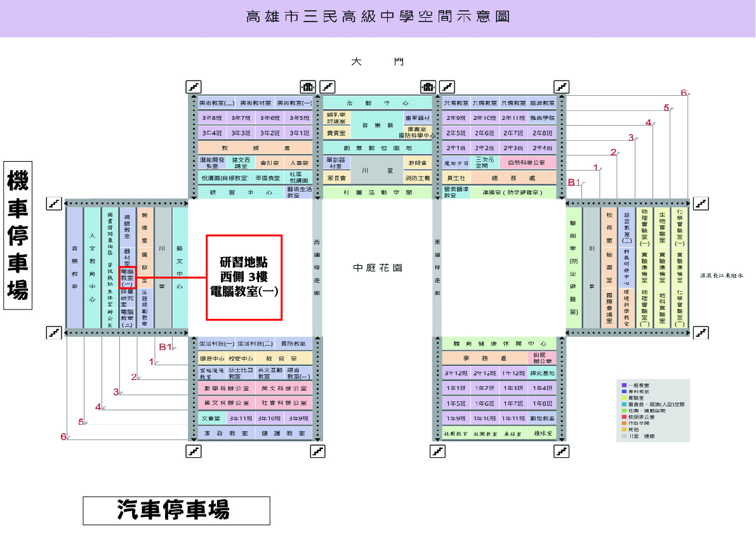
Task: Click the stairs icon below 撞球室
Action: (561, 451)
